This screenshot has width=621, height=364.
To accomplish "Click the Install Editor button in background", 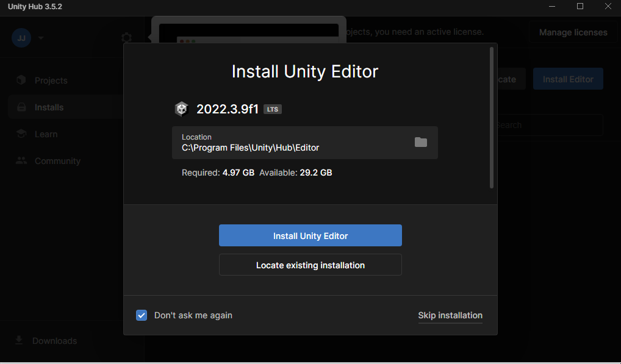I will pos(568,79).
